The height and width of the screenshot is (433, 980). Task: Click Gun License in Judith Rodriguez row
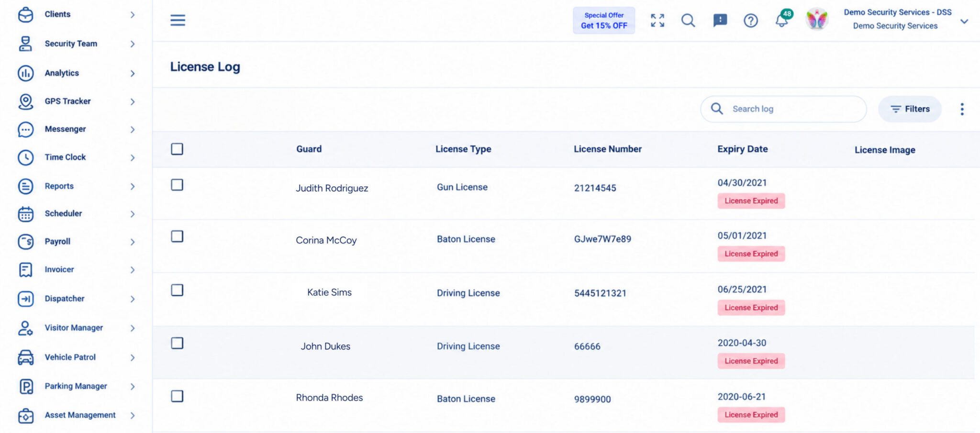(x=462, y=187)
